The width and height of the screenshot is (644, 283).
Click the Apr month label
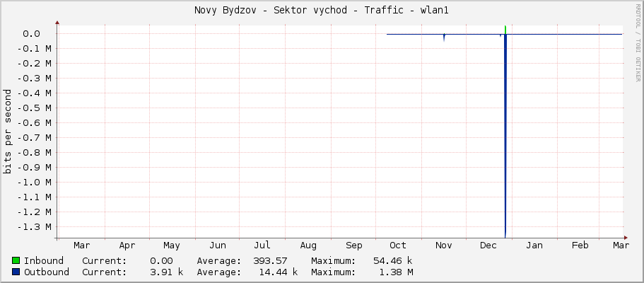tap(127, 246)
